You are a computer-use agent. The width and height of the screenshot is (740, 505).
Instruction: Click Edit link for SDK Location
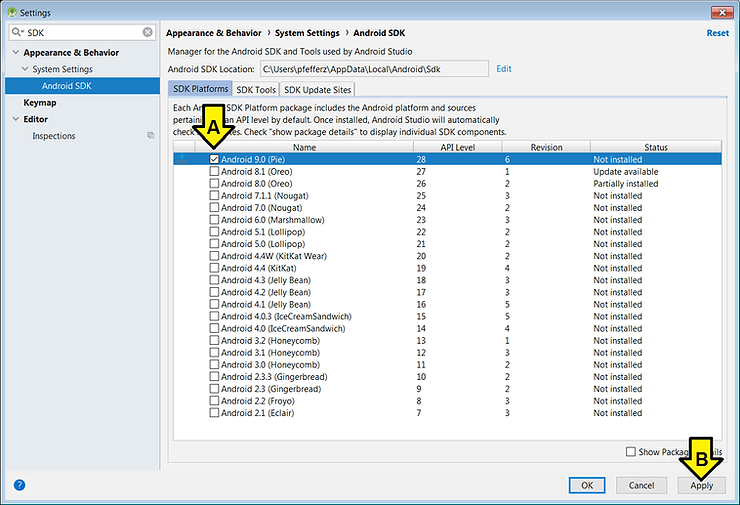504,69
